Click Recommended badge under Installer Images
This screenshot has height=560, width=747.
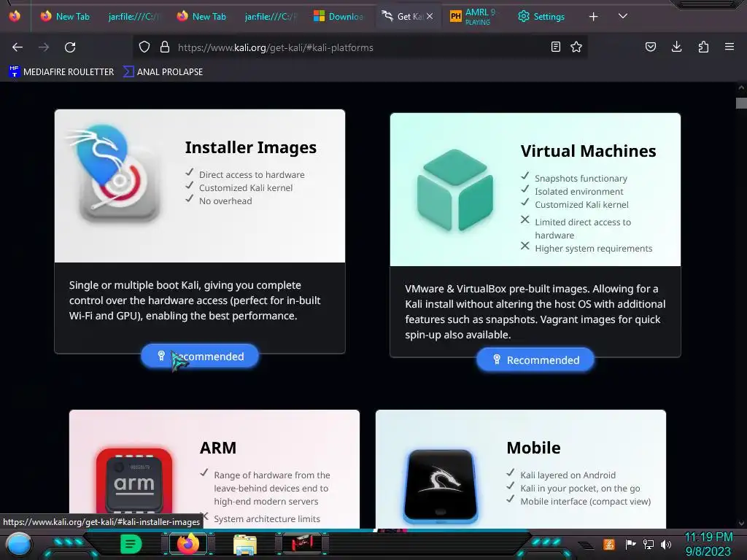200,356
